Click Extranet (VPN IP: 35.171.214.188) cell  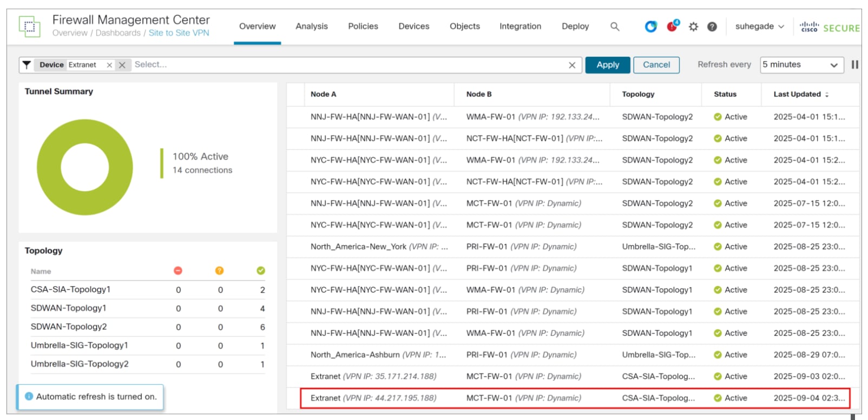[373, 376]
